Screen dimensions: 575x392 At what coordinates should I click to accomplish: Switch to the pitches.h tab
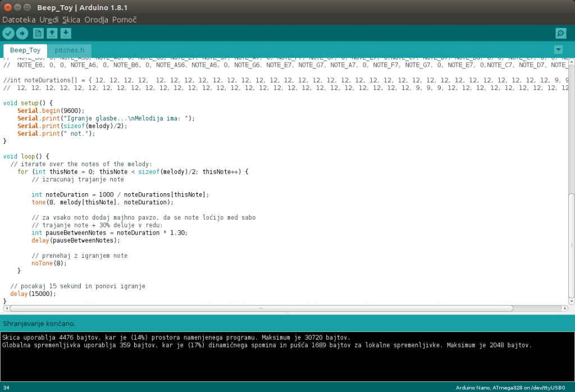[69, 50]
